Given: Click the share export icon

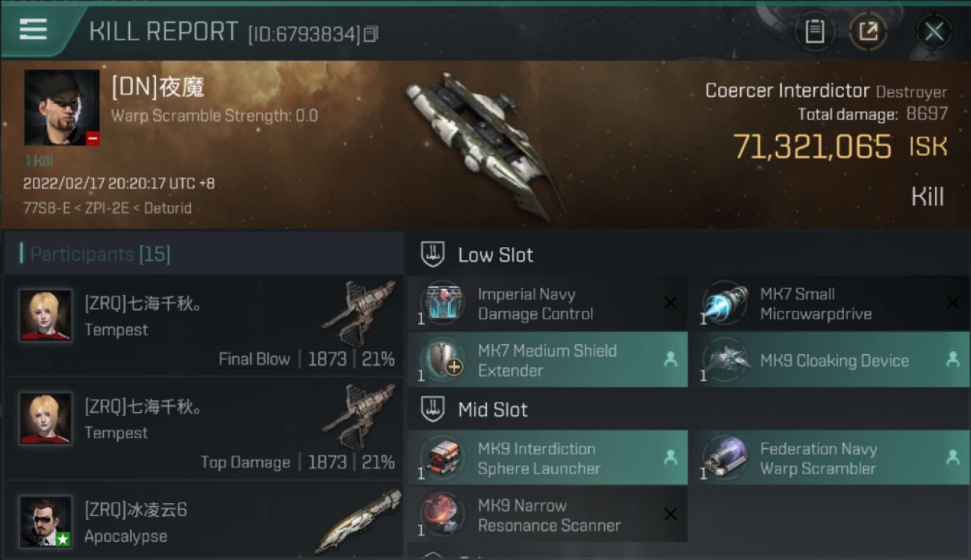Looking at the screenshot, I should coord(867,31).
